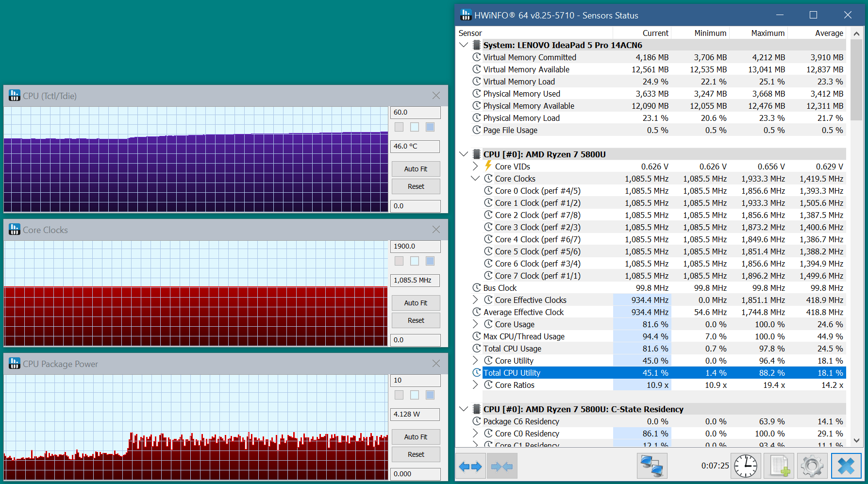Viewport: 868px width, 484px height.
Task: Click the blue color box in CPU Tctl/Tdie graph
Action: pyautogui.click(x=430, y=127)
